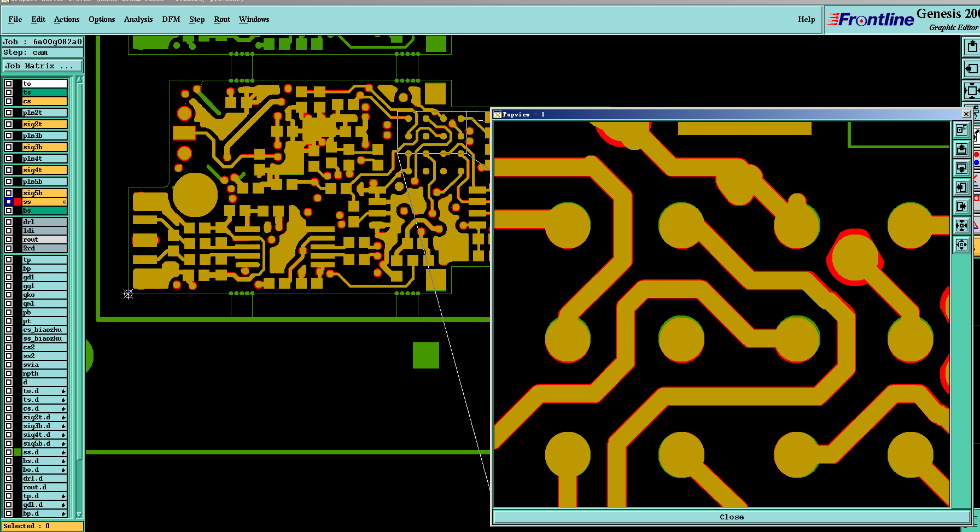Enable display checkbox for pln2t layer
The image size is (980, 532).
[9, 113]
